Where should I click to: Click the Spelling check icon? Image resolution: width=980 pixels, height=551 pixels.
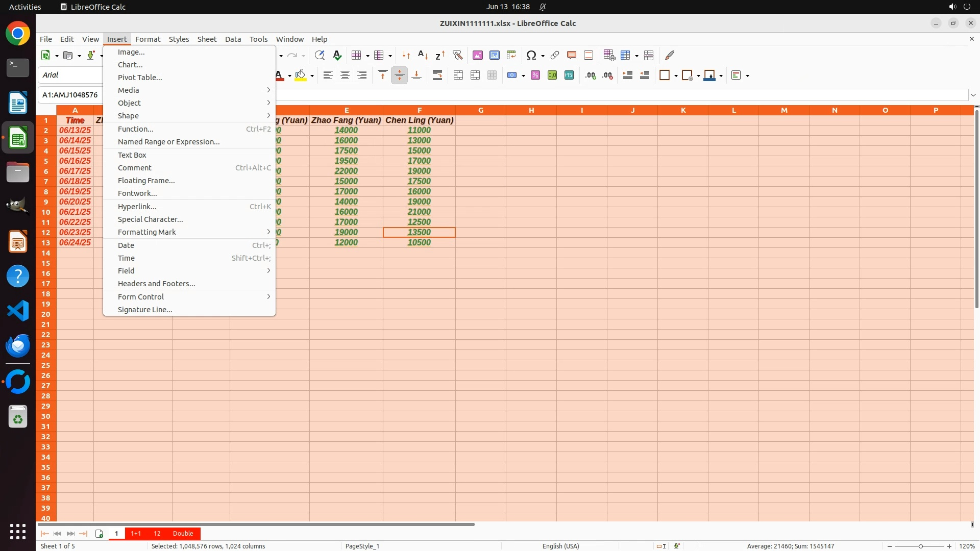[337, 55]
